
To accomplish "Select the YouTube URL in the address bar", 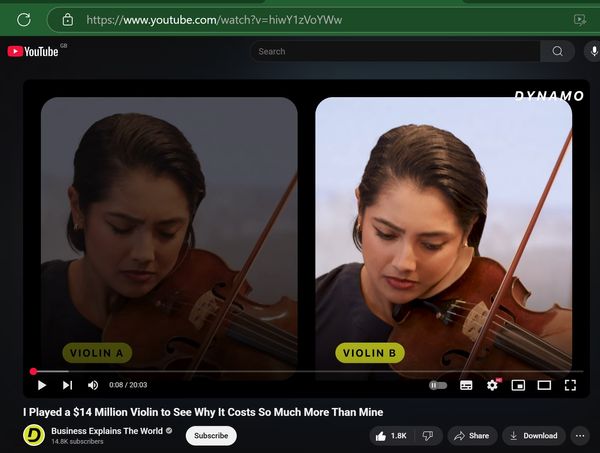I will (x=214, y=20).
